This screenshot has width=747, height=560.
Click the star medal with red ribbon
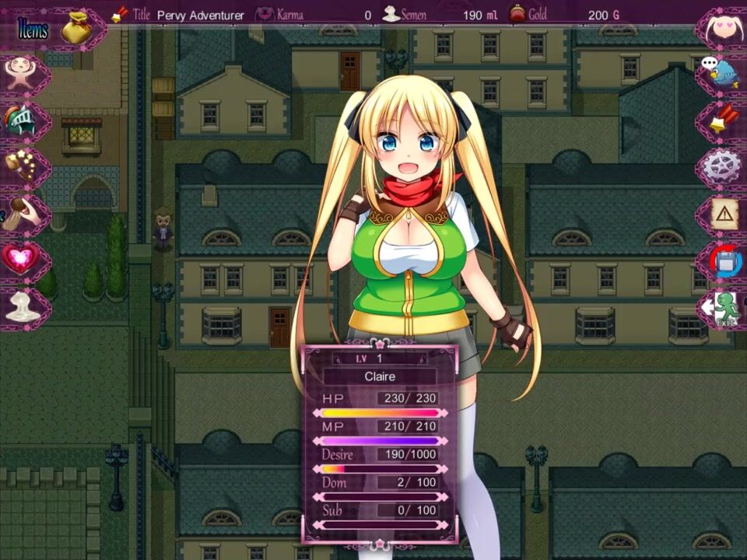[x=724, y=119]
